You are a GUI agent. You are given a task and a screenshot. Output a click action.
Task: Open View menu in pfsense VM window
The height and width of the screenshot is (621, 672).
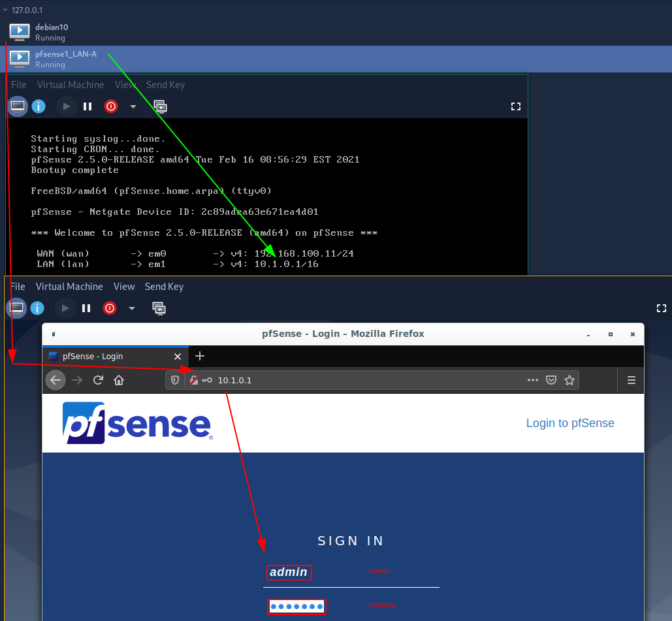coord(125,85)
